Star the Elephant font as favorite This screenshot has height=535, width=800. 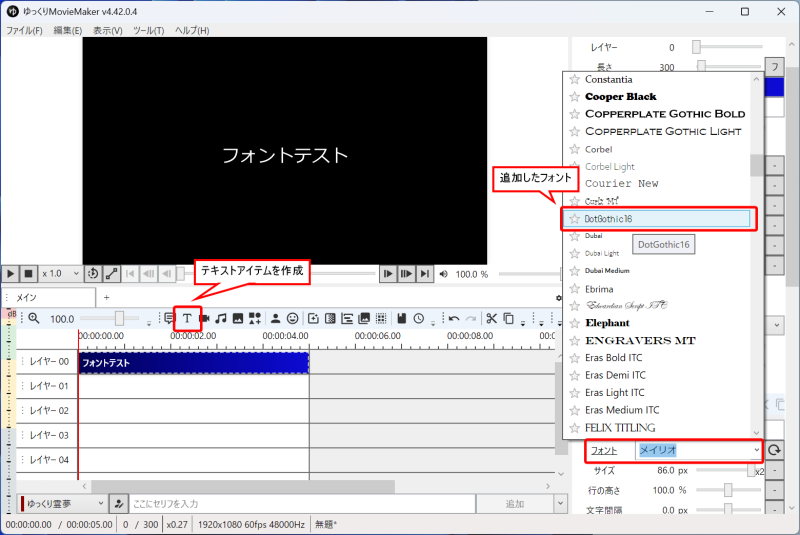[574, 323]
